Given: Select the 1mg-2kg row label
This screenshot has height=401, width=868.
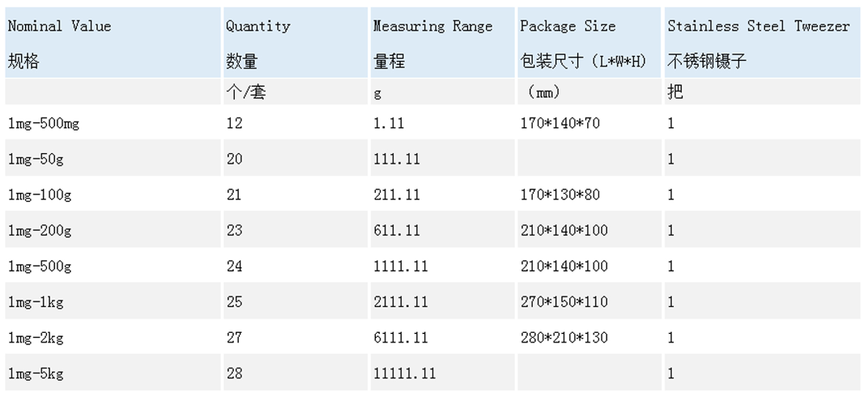Looking at the screenshot, I should click(113, 337).
